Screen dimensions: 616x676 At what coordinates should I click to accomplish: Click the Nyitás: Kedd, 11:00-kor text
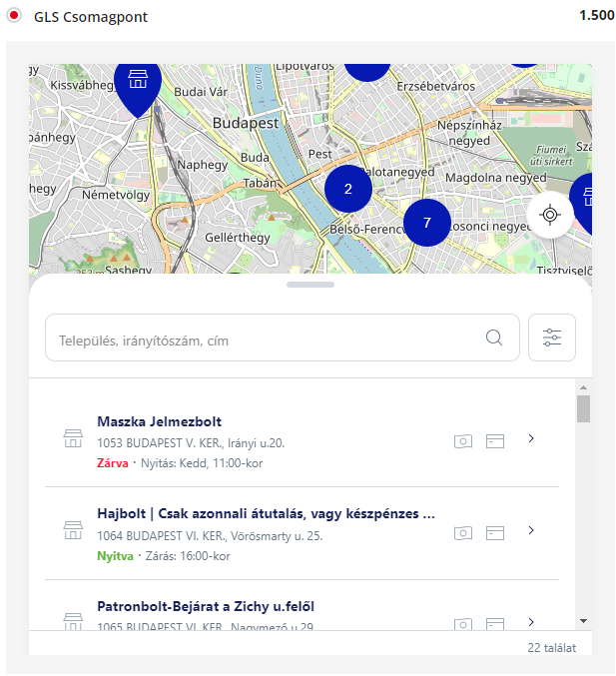(x=202, y=463)
